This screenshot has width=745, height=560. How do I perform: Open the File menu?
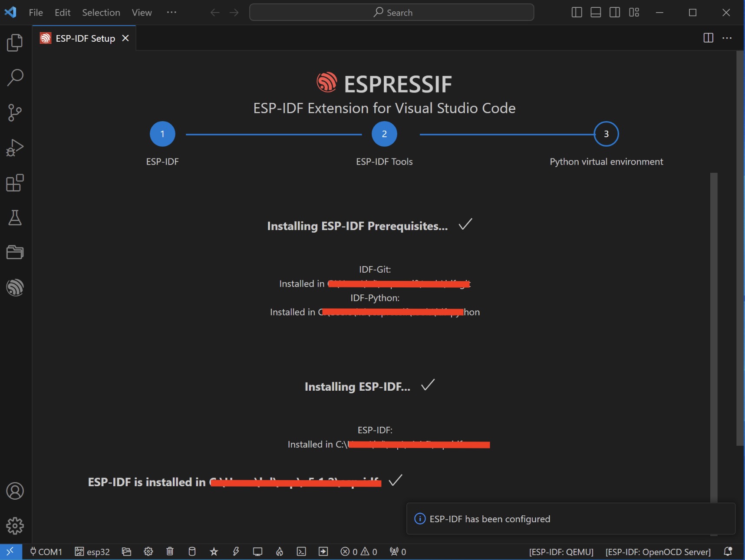[36, 13]
